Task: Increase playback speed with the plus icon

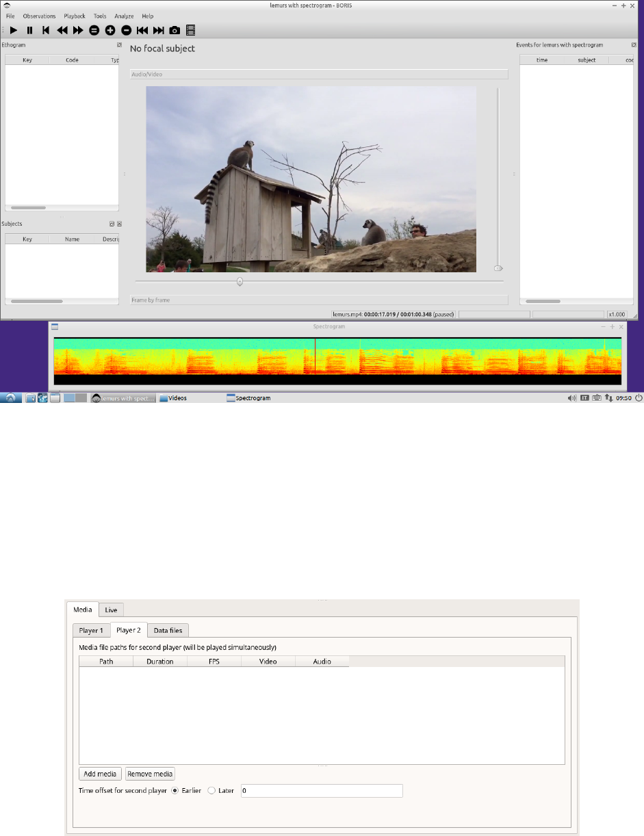Action: tap(110, 30)
